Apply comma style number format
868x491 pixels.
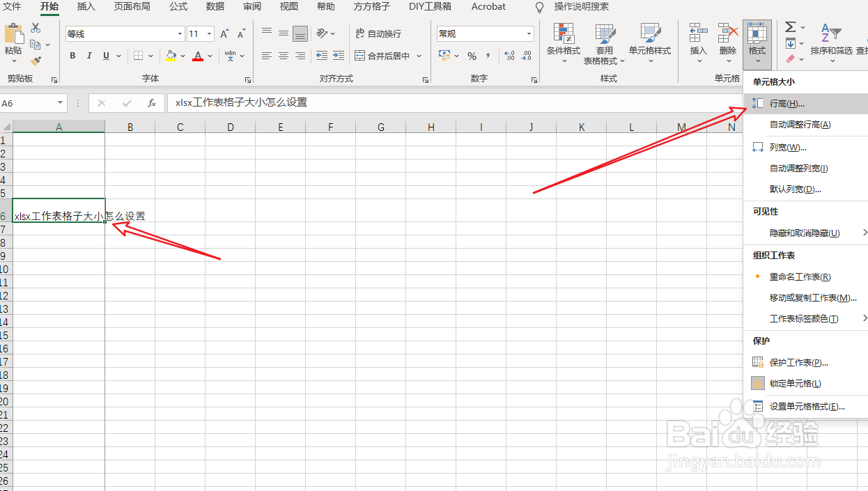[x=488, y=56]
